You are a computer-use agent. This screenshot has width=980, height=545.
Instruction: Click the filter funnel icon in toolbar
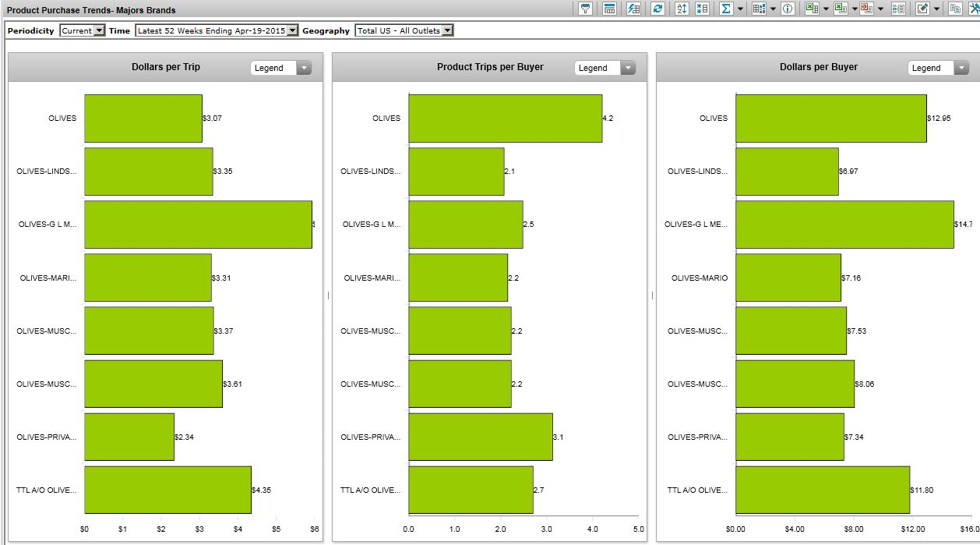click(585, 9)
